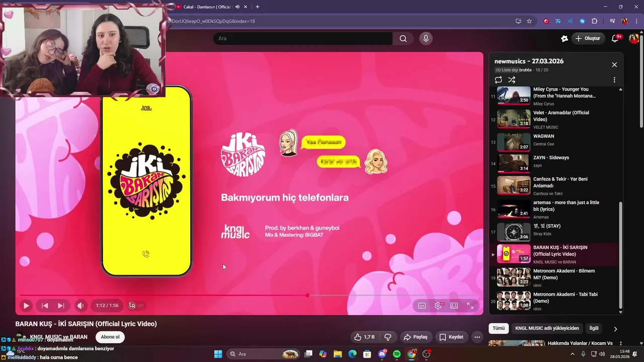Search YouTube with the magnifier icon
This screenshot has width=644, height=362.
(x=403, y=38)
